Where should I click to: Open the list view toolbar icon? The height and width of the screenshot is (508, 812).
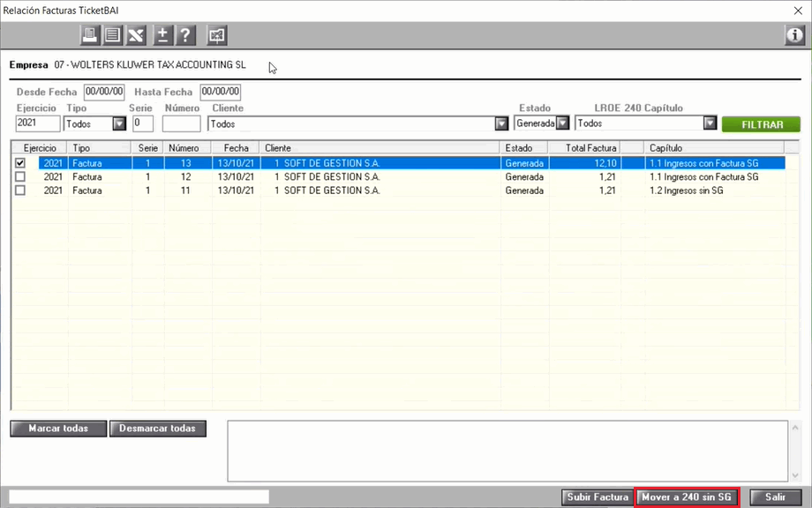point(112,35)
